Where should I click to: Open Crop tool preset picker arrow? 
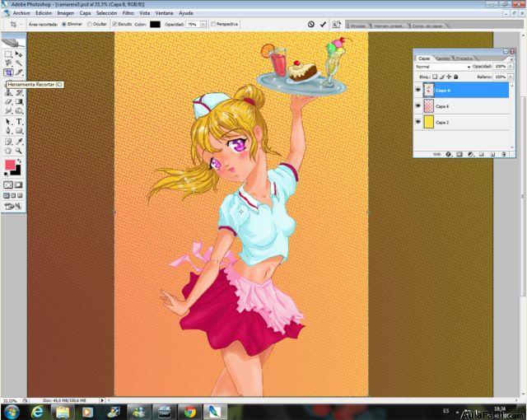(21, 24)
